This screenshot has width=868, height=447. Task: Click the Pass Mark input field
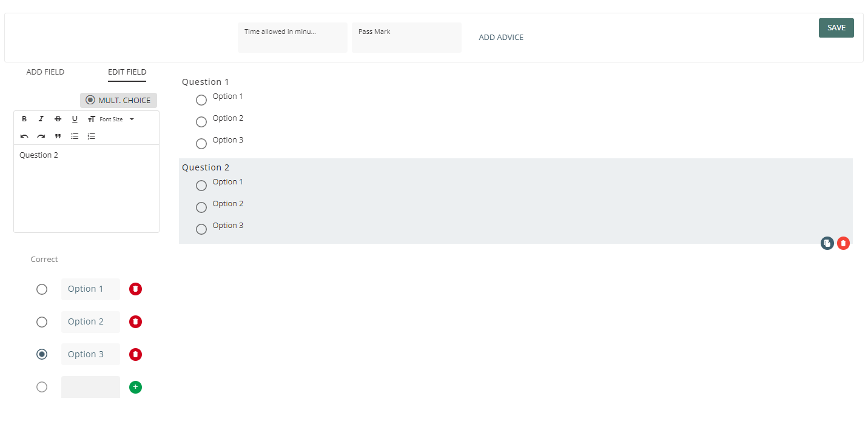click(406, 38)
